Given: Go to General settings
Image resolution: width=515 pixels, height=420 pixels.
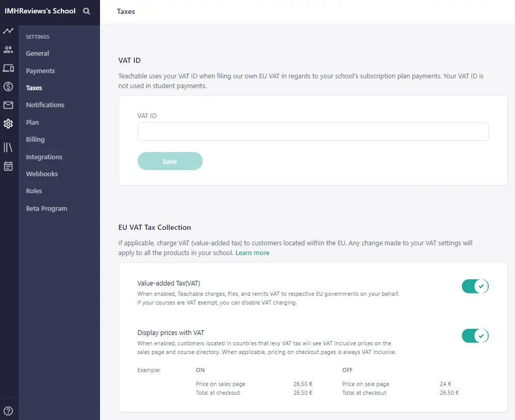Looking at the screenshot, I should pos(38,54).
